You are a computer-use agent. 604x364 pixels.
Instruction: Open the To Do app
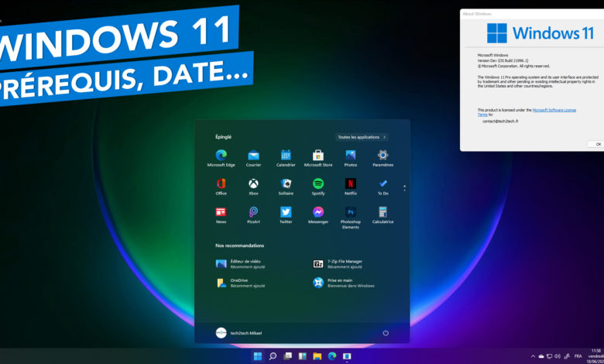(383, 187)
